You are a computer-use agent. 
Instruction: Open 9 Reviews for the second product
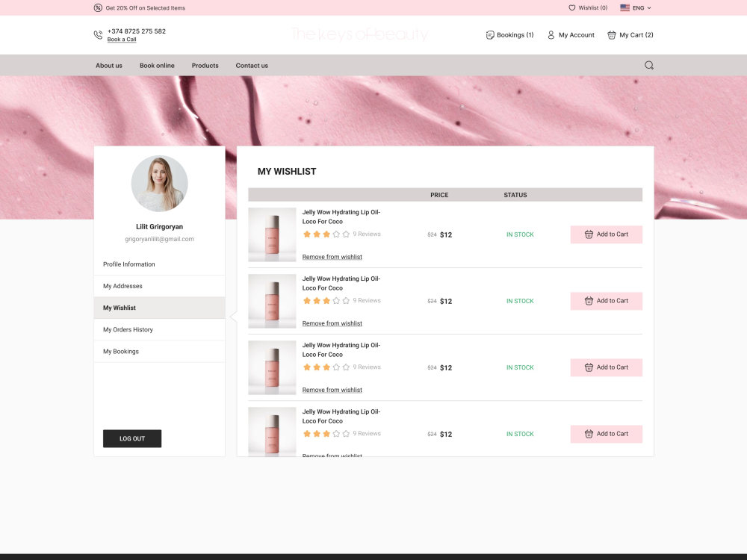367,300
